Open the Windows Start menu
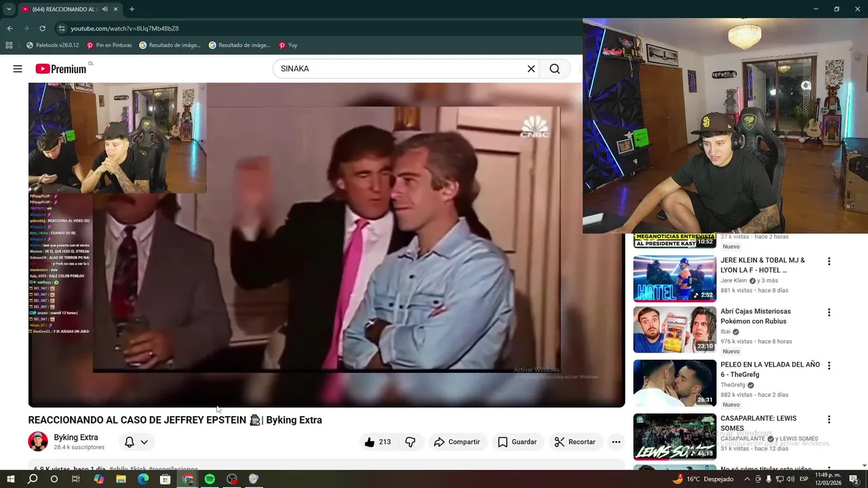This screenshot has height=488, width=868. (11, 479)
